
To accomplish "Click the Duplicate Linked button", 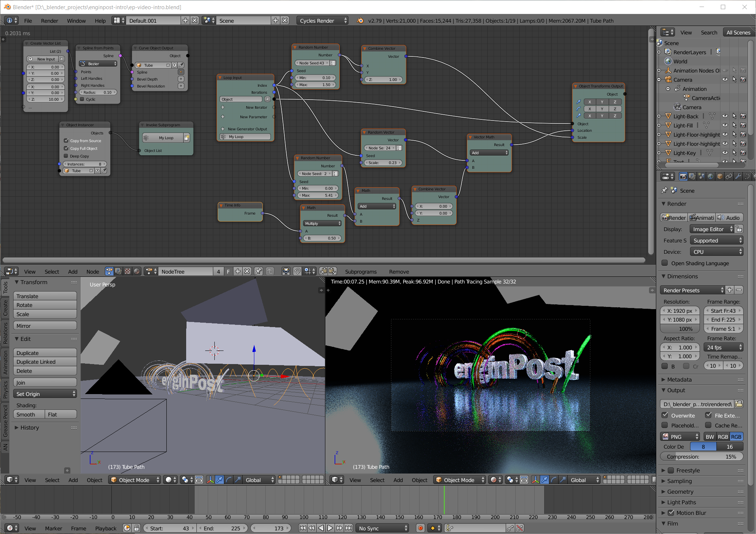I will click(x=45, y=361).
